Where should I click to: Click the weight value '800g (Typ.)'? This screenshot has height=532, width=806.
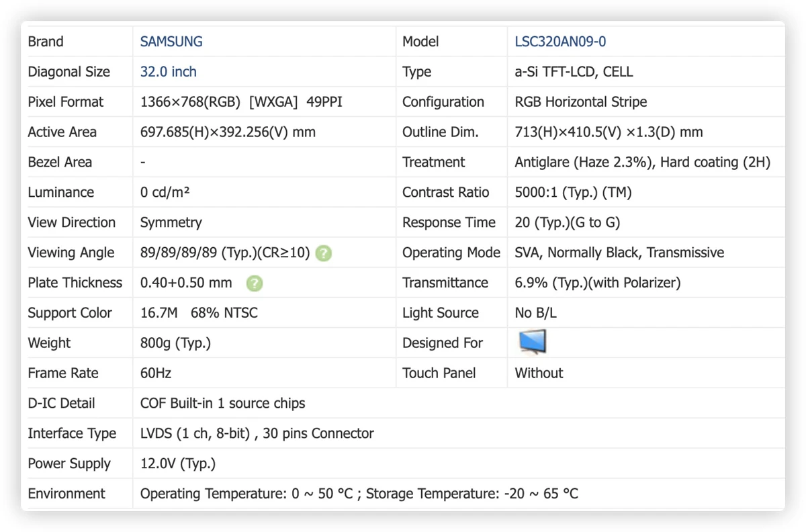point(175,343)
